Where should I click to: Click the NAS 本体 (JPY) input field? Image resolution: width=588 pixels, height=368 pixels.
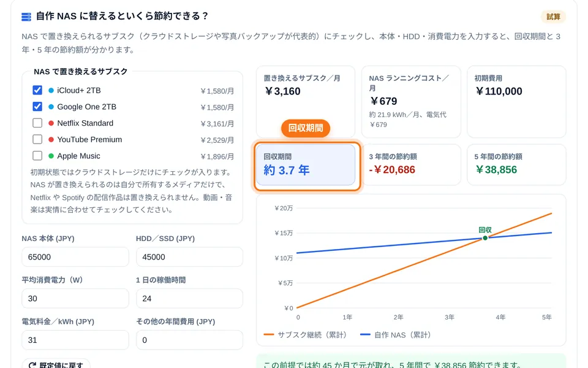point(75,257)
